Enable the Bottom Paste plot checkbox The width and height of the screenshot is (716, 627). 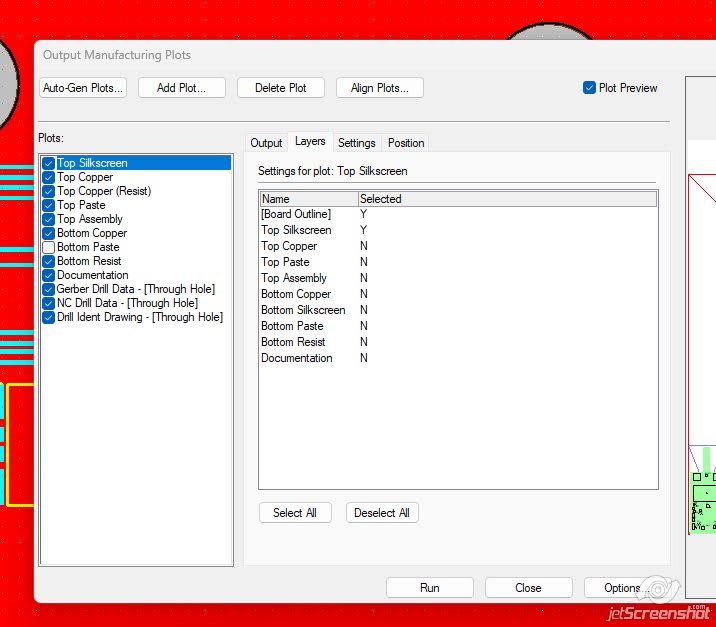click(48, 247)
